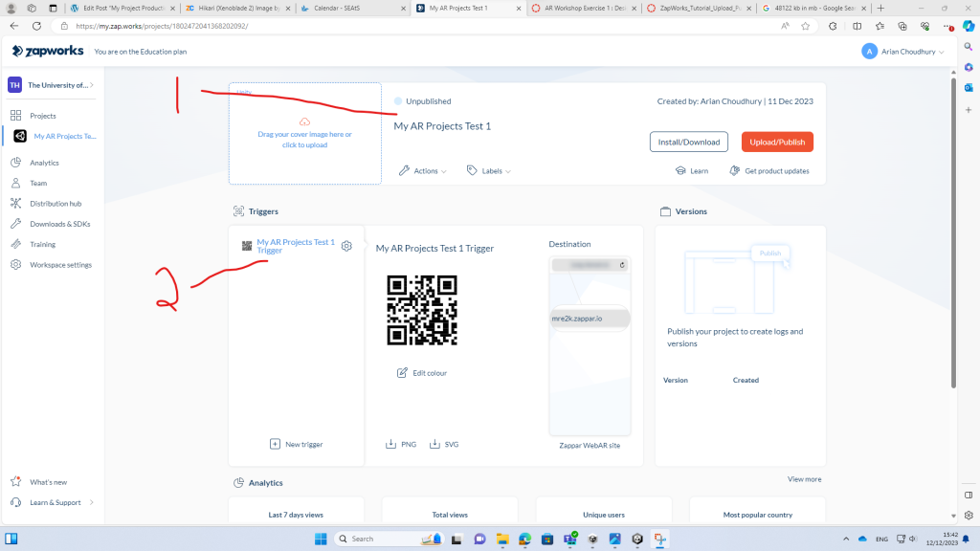Click the Analytics sidebar icon
Screen dimensions: 980x551
coord(16,163)
